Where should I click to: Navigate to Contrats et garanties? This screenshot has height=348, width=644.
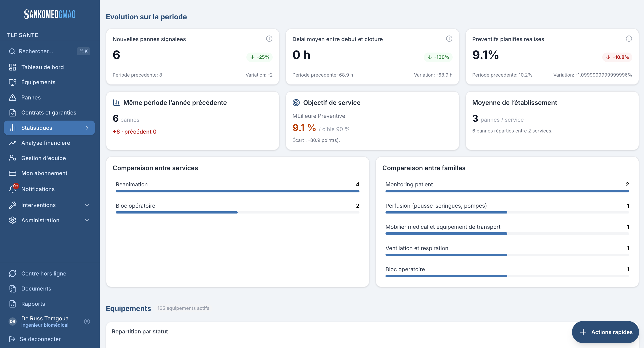[50, 112]
